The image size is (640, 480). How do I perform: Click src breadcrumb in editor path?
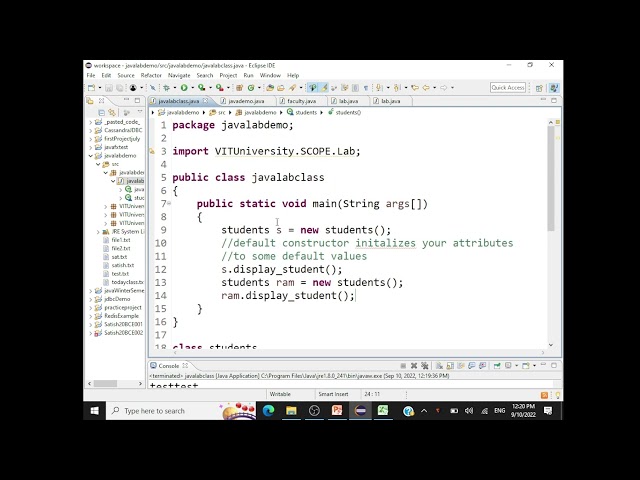tap(221, 112)
